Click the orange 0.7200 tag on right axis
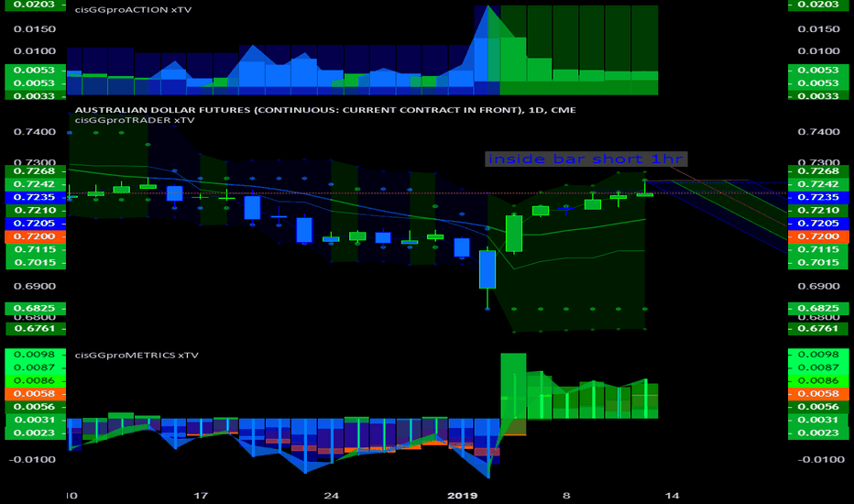The width and height of the screenshot is (854, 504). click(x=818, y=236)
